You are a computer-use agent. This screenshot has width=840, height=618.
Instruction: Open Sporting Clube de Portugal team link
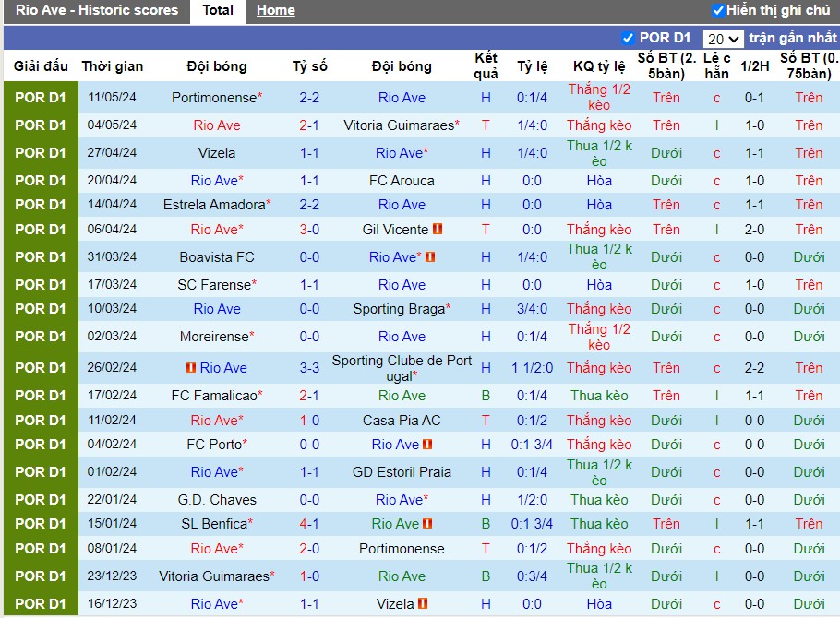pyautogui.click(x=402, y=368)
